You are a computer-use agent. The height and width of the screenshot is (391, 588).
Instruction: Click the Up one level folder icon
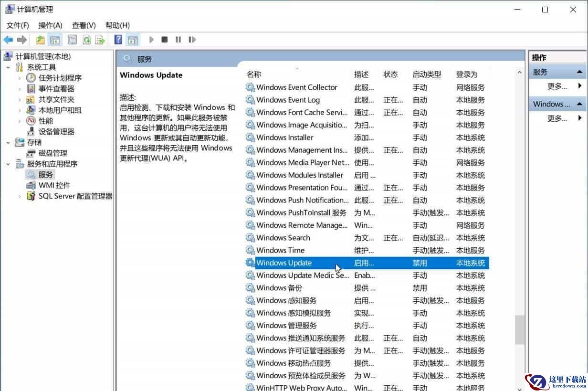(41, 40)
